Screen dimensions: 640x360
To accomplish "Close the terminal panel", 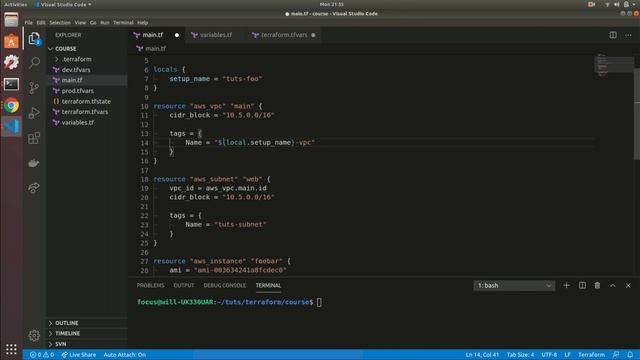I will click(628, 285).
